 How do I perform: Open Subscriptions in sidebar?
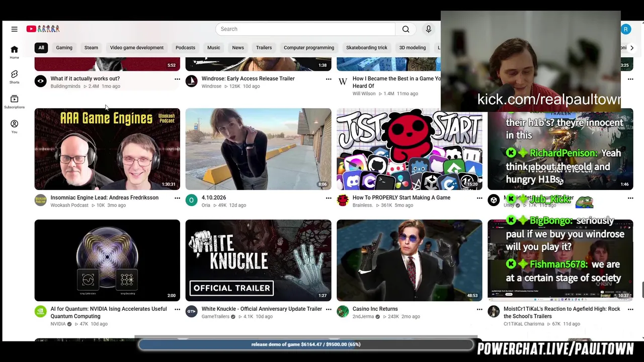click(x=14, y=102)
